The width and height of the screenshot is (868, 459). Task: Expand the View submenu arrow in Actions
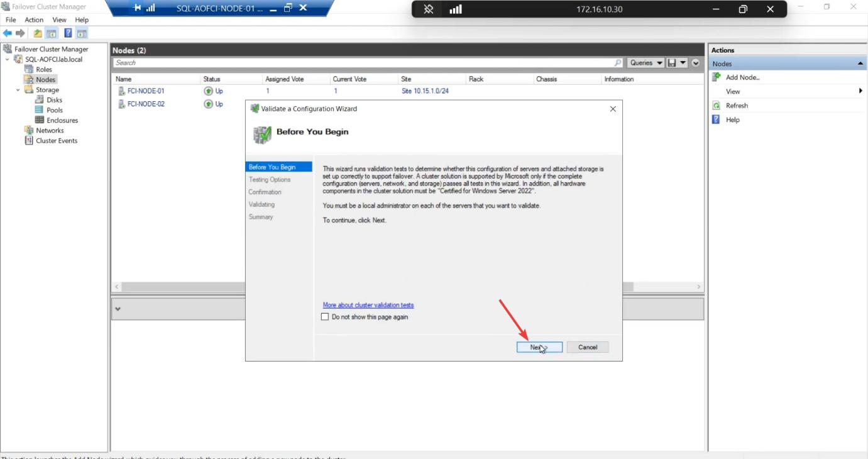[860, 91]
